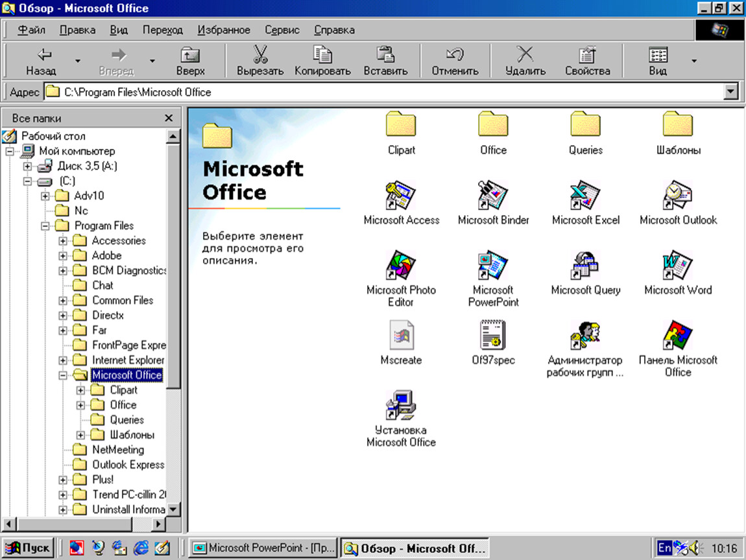Select the Mscreate file icon
This screenshot has height=560, width=746.
(401, 334)
